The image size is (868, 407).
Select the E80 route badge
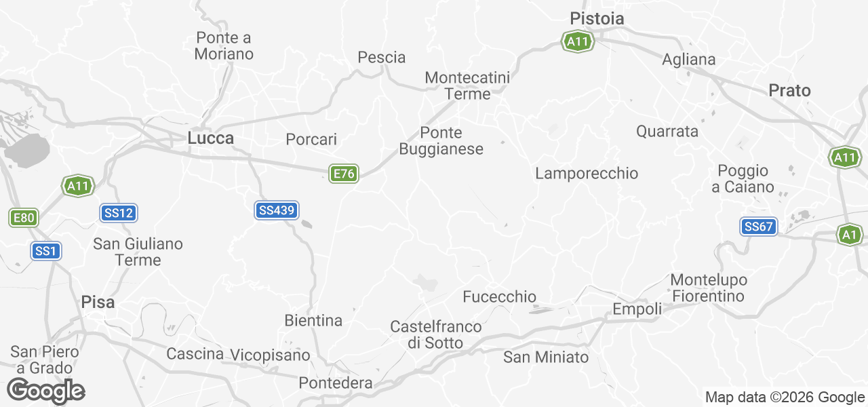pyautogui.click(x=24, y=218)
